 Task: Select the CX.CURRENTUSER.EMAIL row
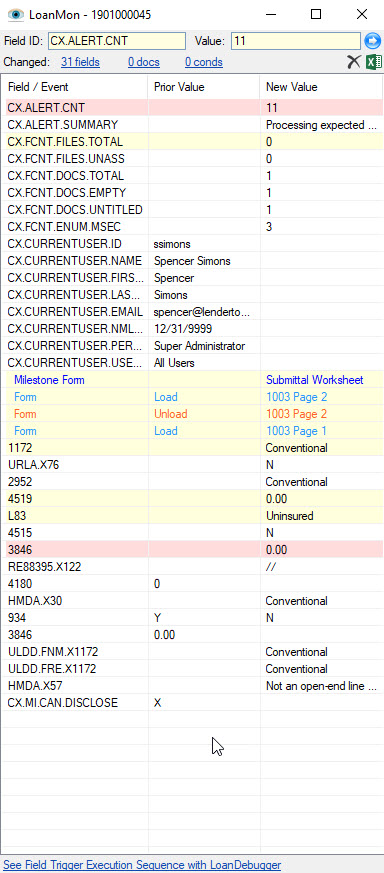pos(192,312)
